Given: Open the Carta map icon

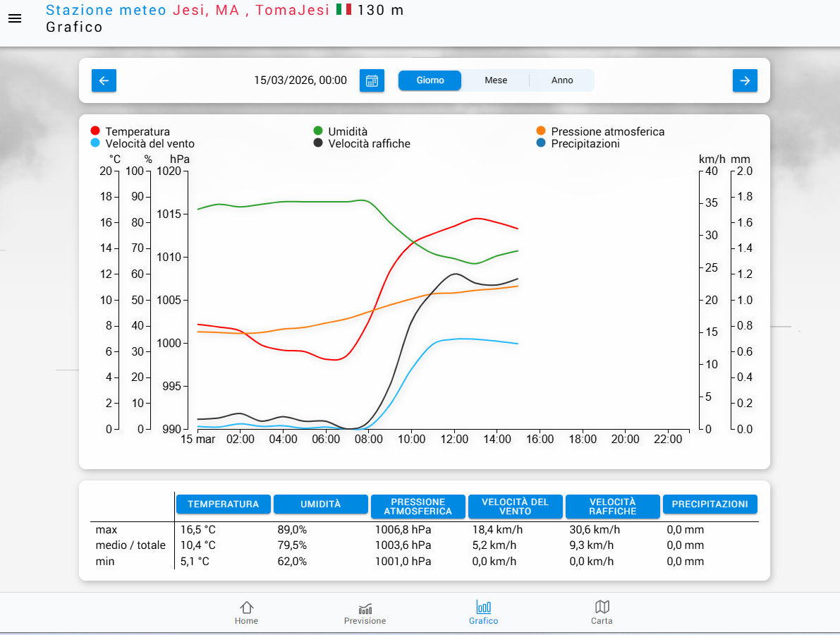Looking at the screenshot, I should pos(602,612).
